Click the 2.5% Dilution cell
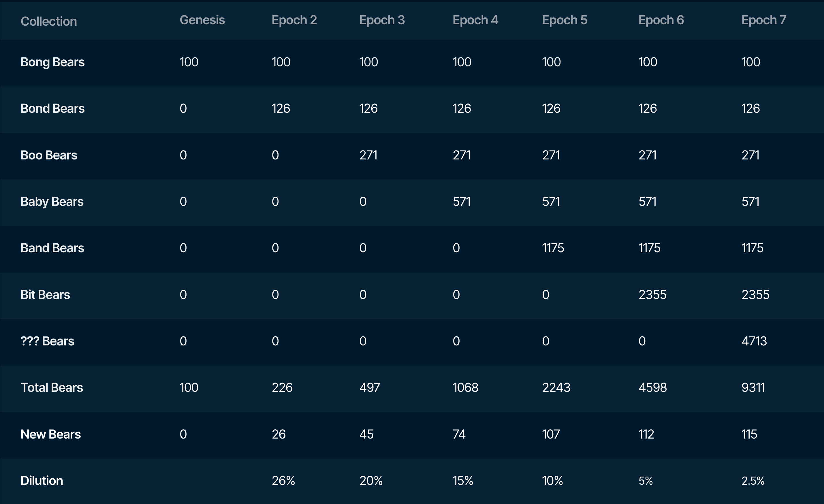The image size is (824, 504). [x=752, y=481]
